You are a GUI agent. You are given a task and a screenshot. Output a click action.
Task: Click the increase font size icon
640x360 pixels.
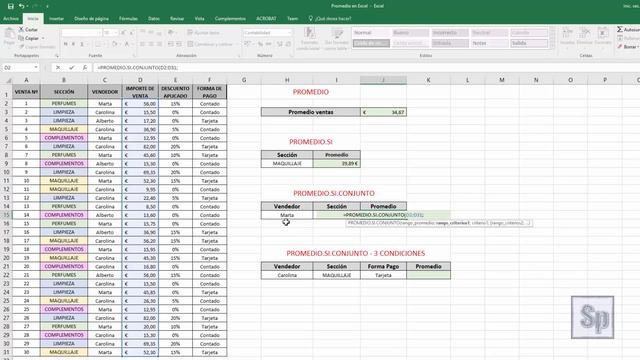coord(123,32)
